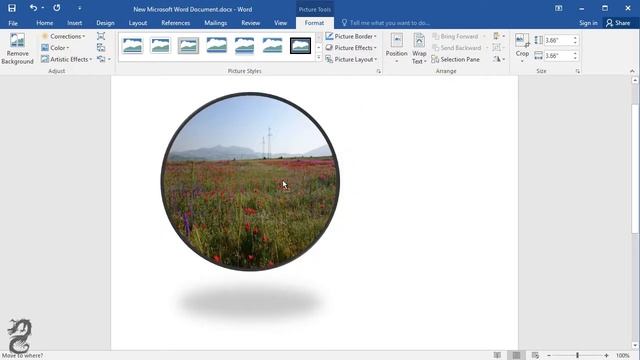Click the 100% zoom level
The height and width of the screenshot is (360, 640).
(x=623, y=356)
